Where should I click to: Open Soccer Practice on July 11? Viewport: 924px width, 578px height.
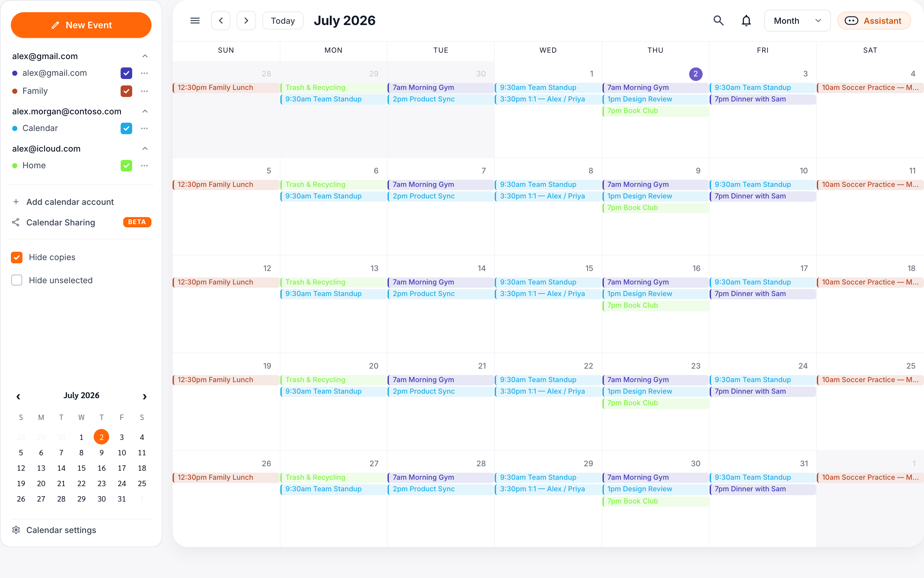(870, 185)
